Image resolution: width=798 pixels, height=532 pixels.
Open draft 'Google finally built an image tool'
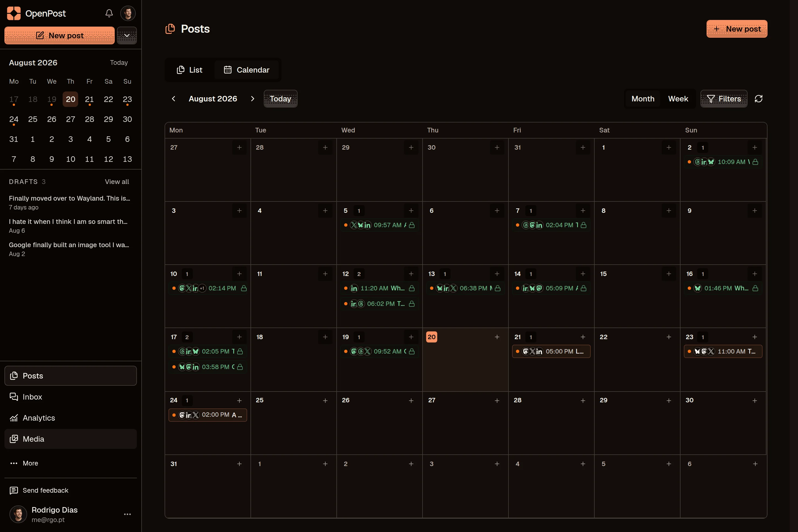(70, 249)
